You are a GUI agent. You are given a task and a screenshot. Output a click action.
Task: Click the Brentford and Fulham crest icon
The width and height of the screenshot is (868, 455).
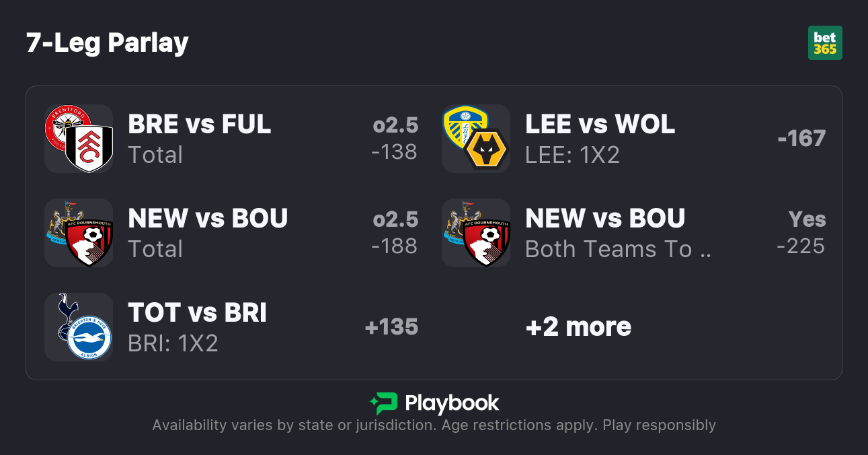79,139
